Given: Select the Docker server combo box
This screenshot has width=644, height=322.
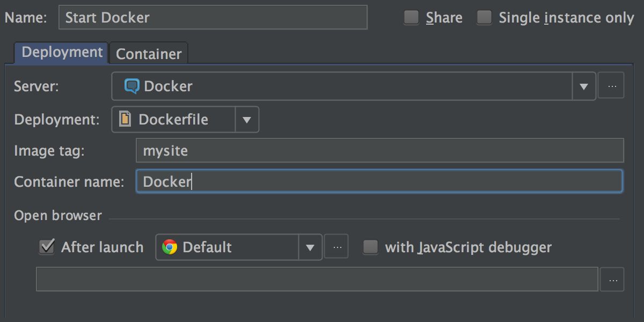Looking at the screenshot, I should (354, 86).
